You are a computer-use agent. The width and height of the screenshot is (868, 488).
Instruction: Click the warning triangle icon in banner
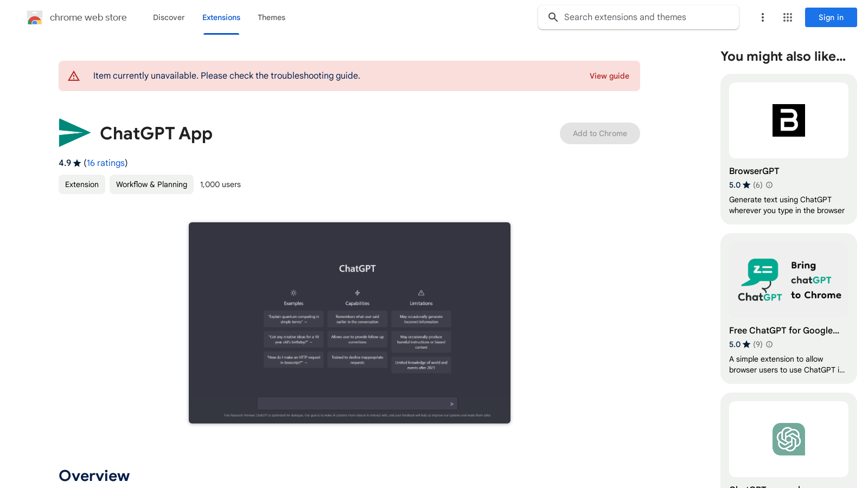pos(74,76)
